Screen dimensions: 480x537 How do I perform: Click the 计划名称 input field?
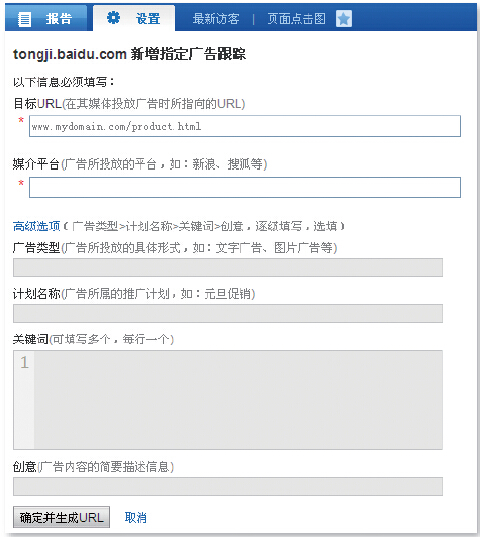[228, 313]
